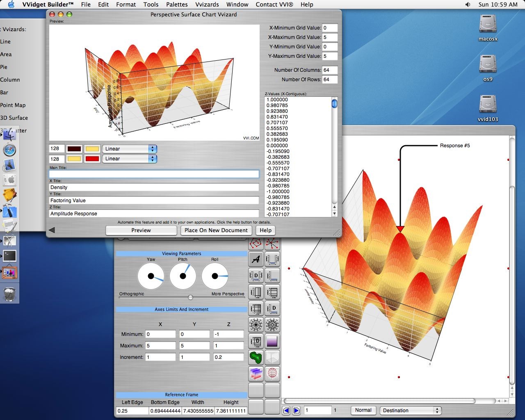Open System Preferences in the dock
The width and height of the screenshot is (525, 420).
coord(9,180)
